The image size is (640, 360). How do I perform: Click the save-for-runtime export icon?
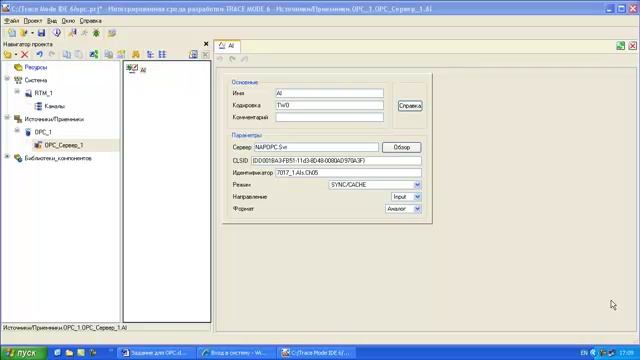point(72,33)
